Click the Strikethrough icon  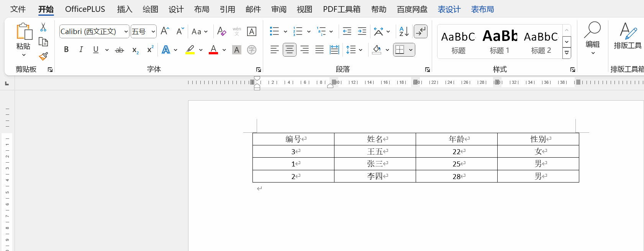[120, 50]
